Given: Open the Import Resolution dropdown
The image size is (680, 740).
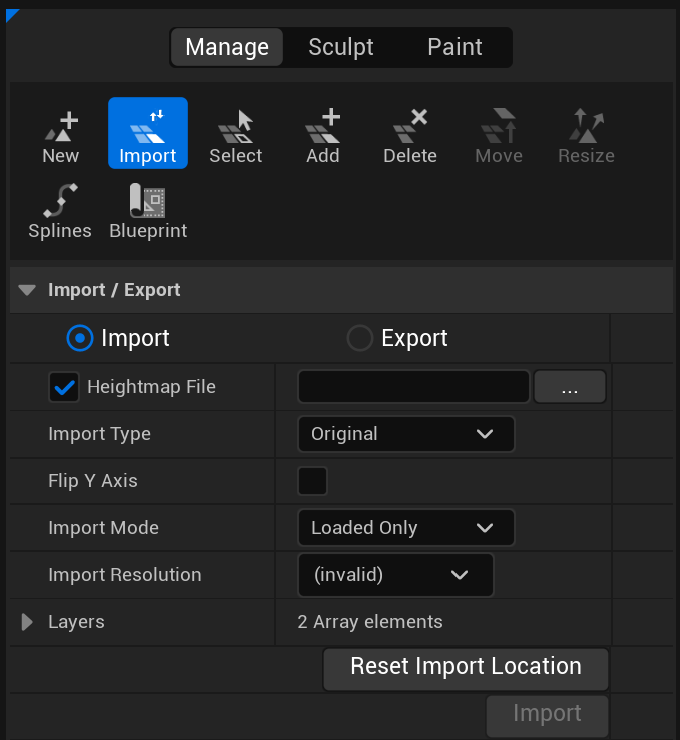Looking at the screenshot, I should tap(395, 575).
